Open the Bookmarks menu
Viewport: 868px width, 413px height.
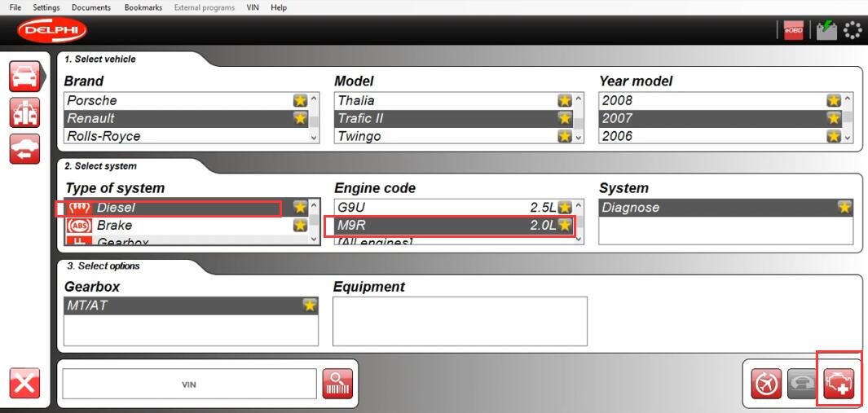[143, 8]
